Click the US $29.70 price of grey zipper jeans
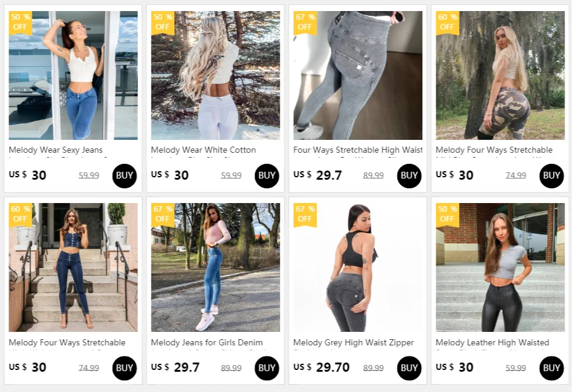The height and width of the screenshot is (392, 572). point(322,367)
